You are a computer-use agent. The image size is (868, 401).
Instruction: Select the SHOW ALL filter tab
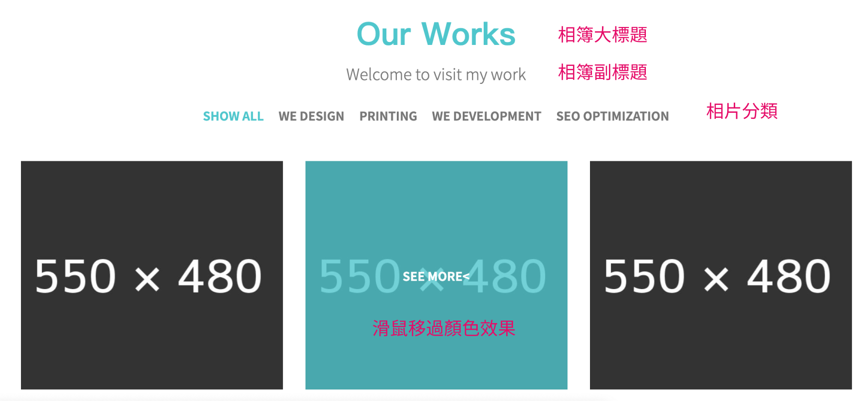pos(233,116)
